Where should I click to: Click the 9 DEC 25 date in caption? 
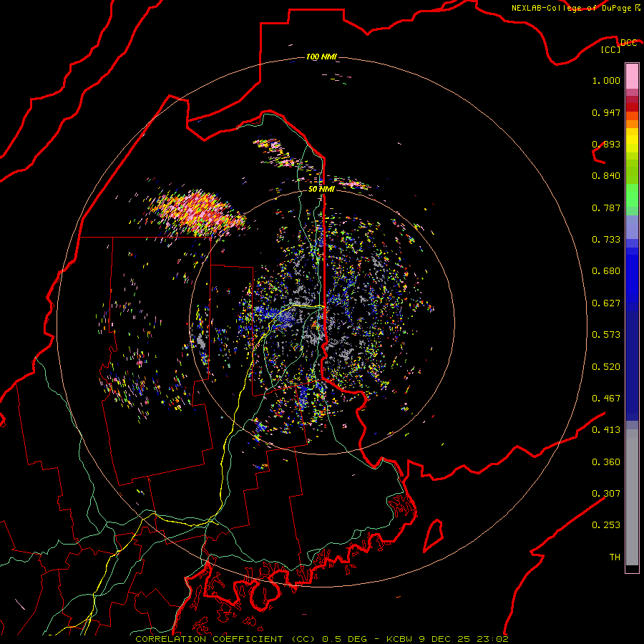coord(445,639)
